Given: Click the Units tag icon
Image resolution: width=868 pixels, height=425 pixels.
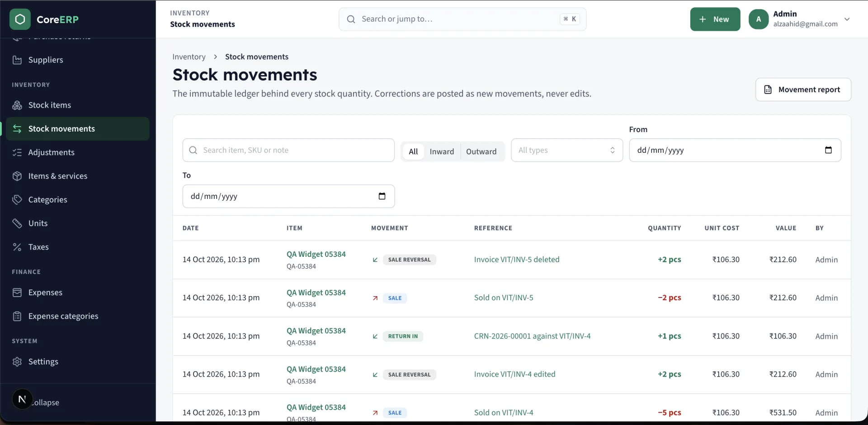Looking at the screenshot, I should (x=17, y=223).
